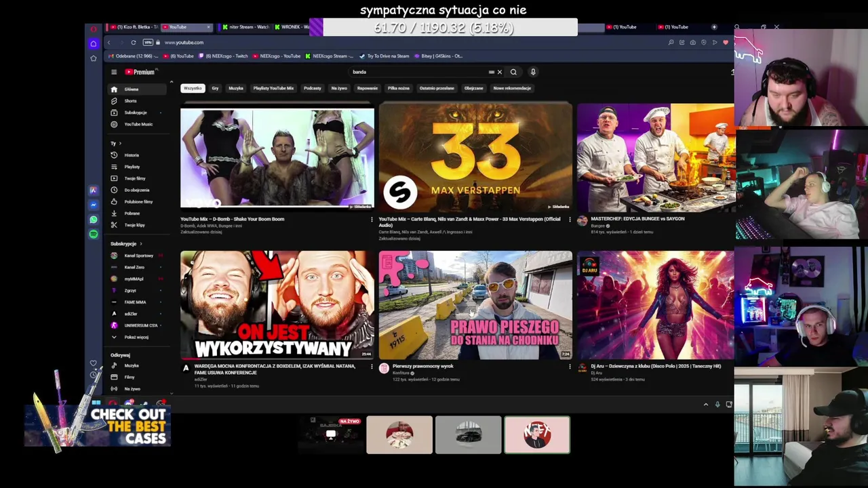Open the MasterChef Bungee vs Saygon thumbnail
The width and height of the screenshot is (868, 488).
[655, 157]
